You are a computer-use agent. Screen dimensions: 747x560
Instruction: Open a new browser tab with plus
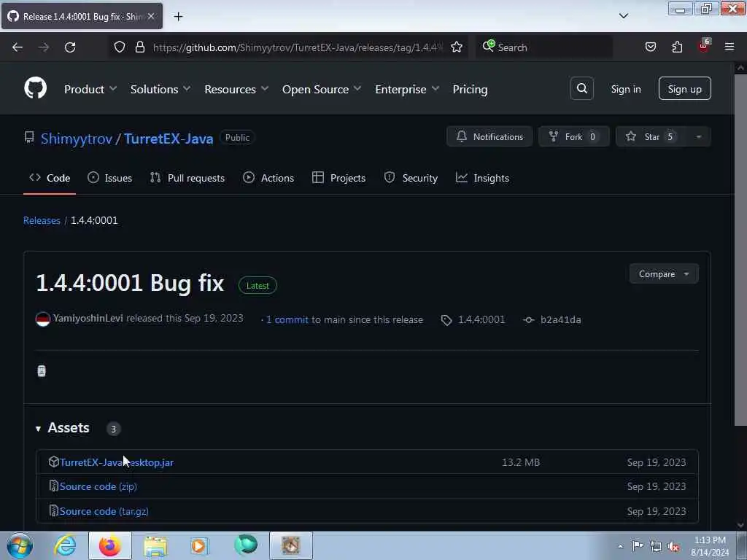click(x=178, y=17)
